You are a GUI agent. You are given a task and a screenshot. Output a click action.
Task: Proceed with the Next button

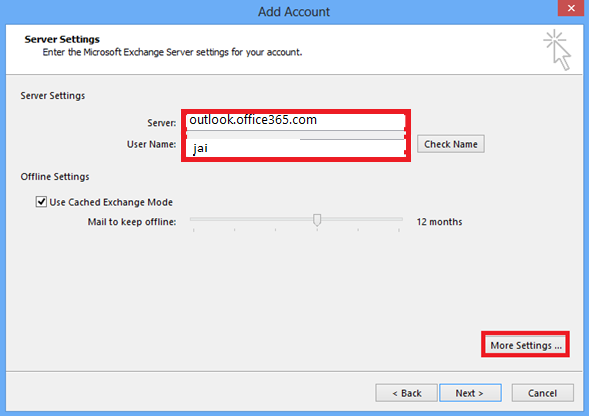point(470,393)
